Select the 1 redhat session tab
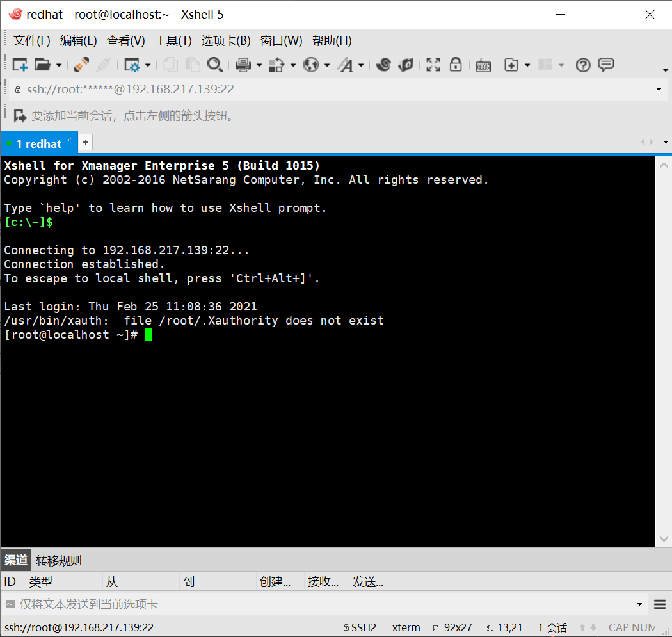672x637 pixels. pos(38,143)
